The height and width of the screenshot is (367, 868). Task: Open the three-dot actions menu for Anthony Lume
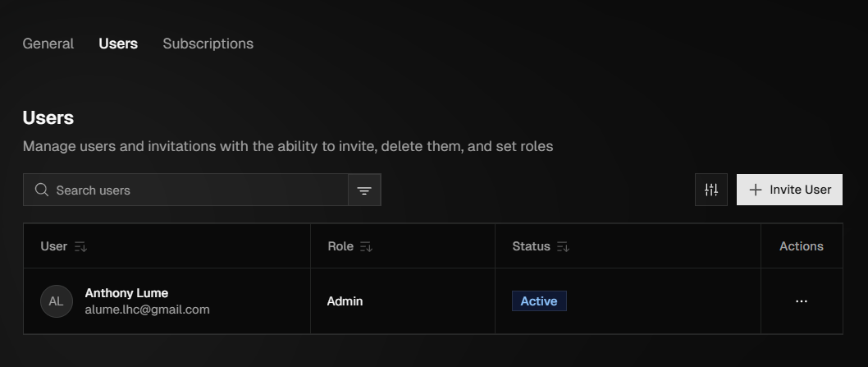(x=801, y=301)
